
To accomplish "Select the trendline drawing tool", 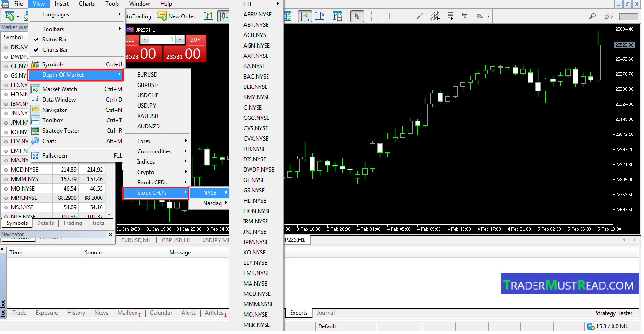I will [x=419, y=16].
